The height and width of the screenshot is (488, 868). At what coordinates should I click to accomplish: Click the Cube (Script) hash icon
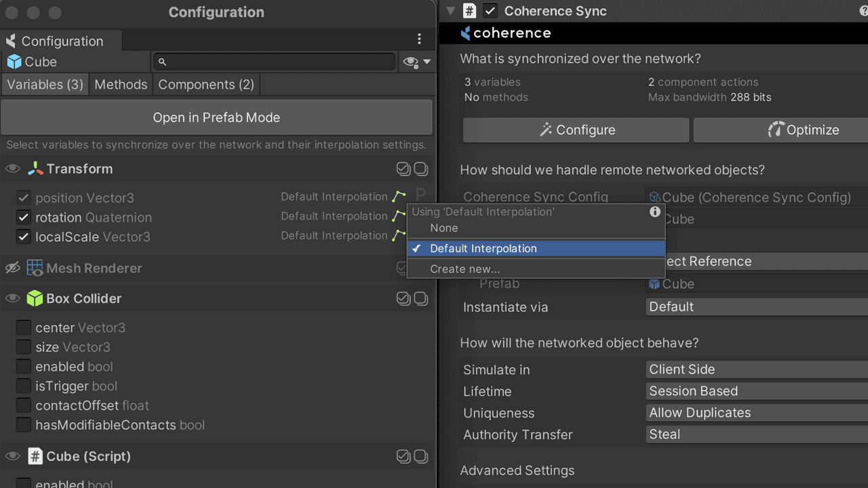35,456
